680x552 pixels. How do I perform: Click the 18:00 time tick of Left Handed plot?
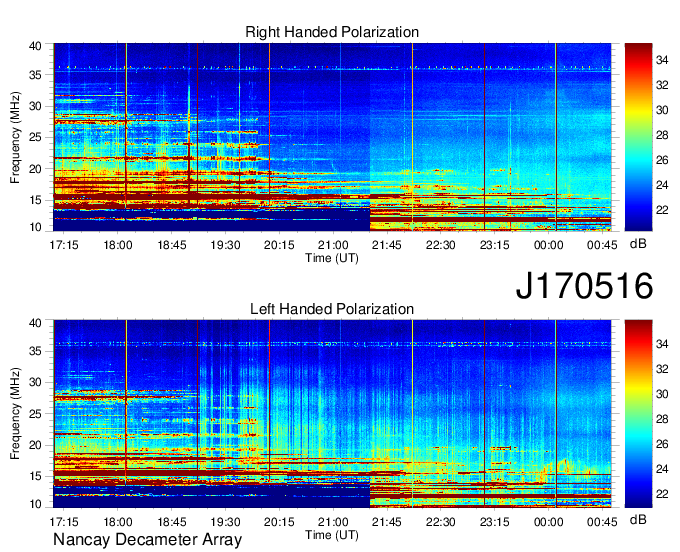118,522
